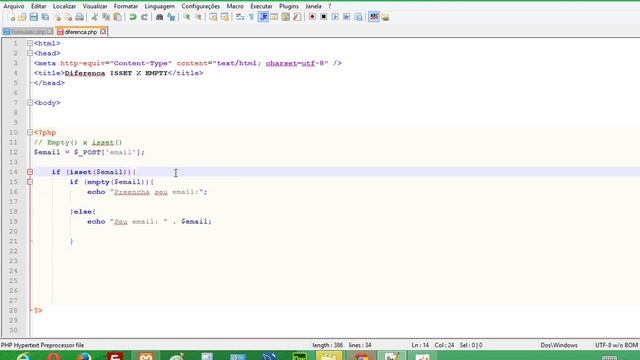This screenshot has width=640, height=360.
Task: Toggle the ABC spell check button
Action: click(374, 17)
